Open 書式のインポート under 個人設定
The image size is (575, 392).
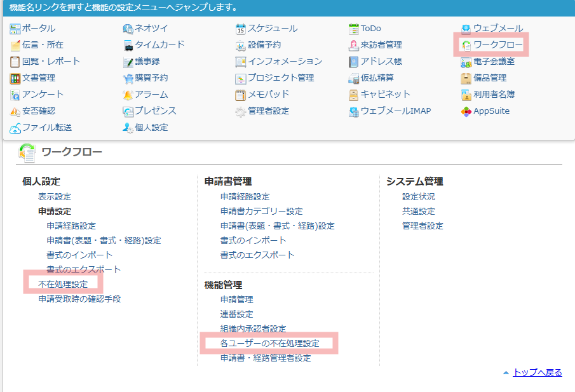(x=79, y=255)
